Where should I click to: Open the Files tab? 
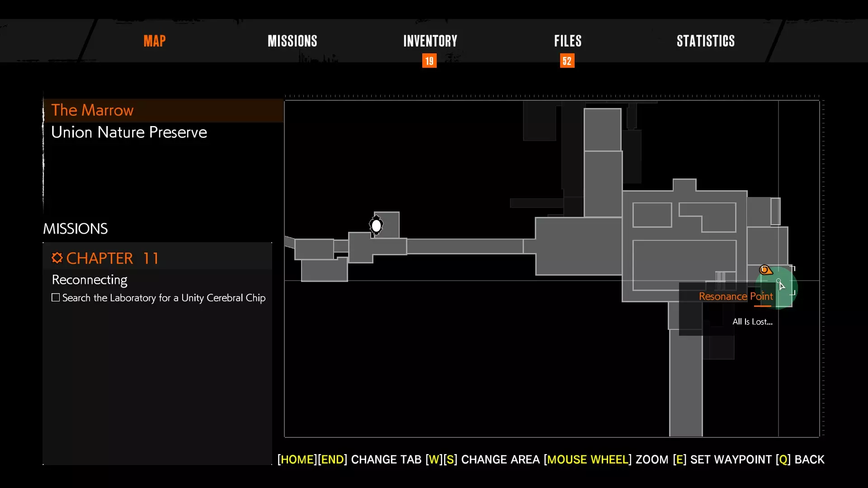click(x=568, y=41)
